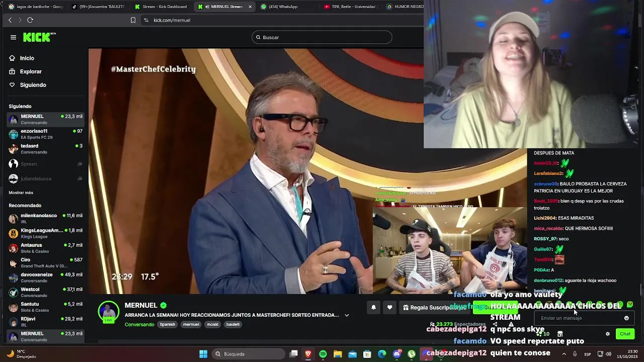
Task: Select the bauleti tag
Action: coord(233,324)
